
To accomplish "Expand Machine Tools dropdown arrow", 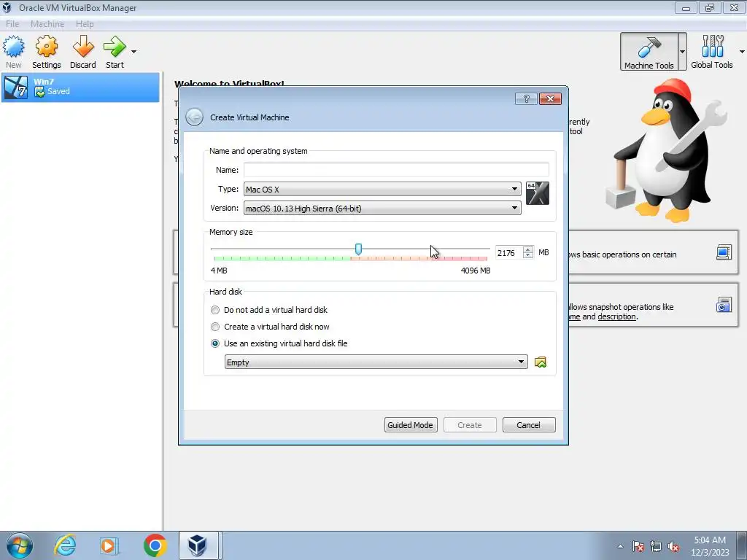I will point(682,52).
